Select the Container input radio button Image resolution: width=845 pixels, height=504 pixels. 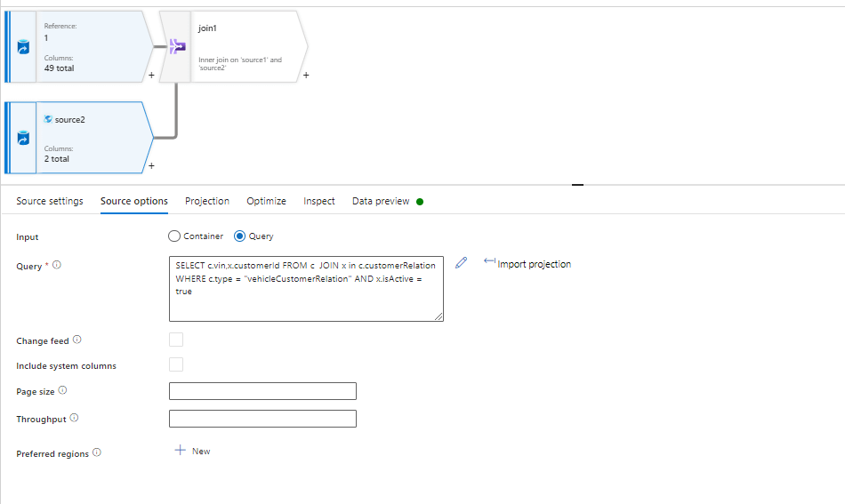(174, 236)
